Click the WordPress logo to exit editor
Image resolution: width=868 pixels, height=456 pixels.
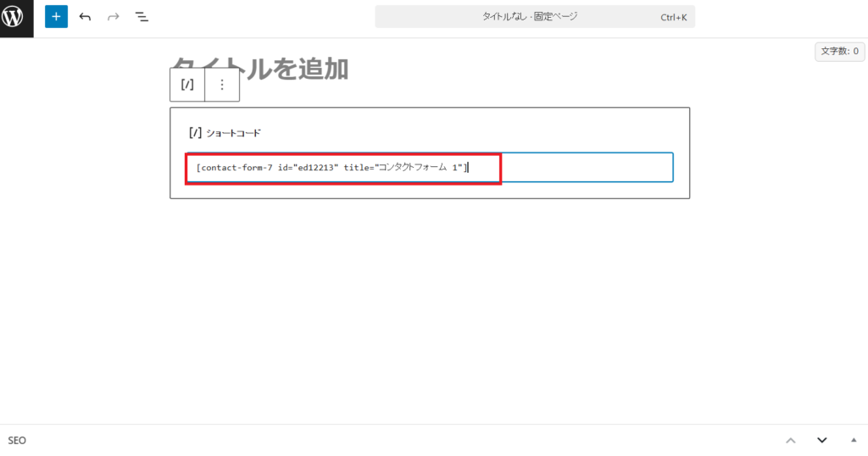(16, 18)
